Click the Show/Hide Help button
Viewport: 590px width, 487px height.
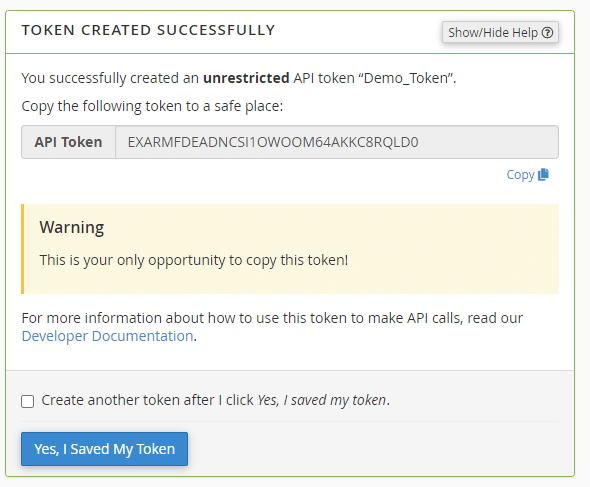point(500,32)
